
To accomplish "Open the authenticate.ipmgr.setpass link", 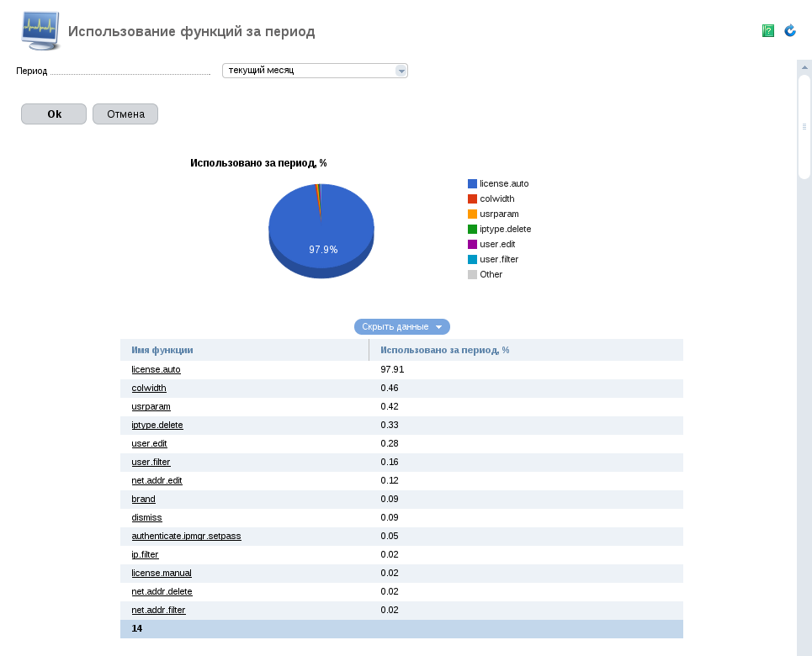I will [186, 537].
